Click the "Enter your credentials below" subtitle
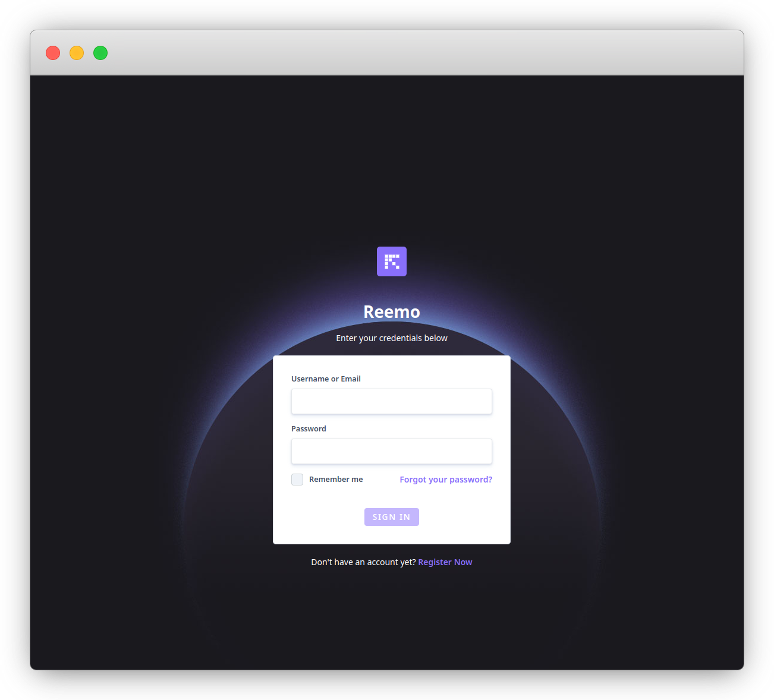Image resolution: width=774 pixels, height=700 pixels. coord(391,338)
